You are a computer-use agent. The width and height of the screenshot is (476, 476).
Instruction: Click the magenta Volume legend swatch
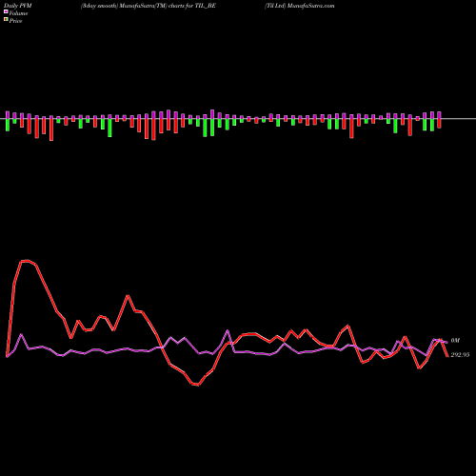click(6, 11)
